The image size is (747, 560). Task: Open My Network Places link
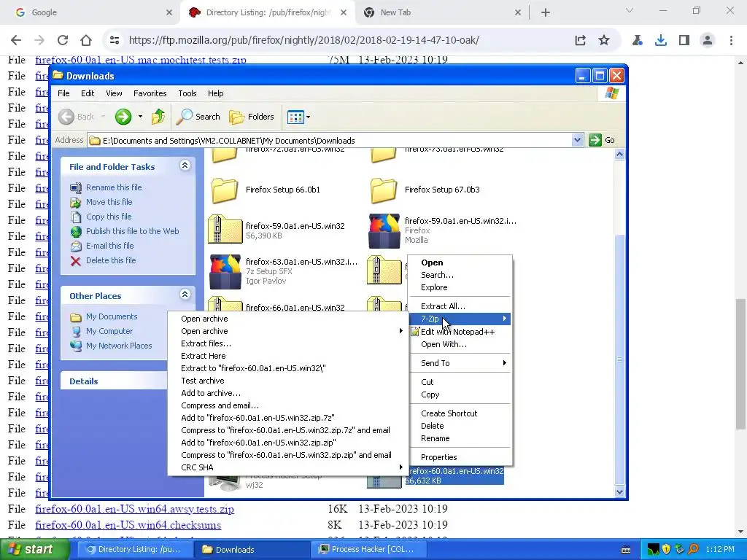pos(119,346)
